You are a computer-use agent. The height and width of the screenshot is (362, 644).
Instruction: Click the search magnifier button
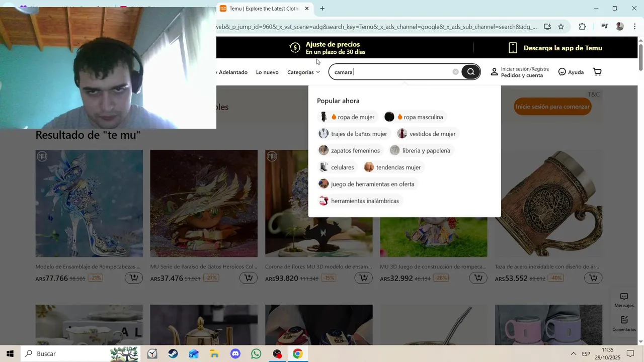pyautogui.click(x=470, y=72)
